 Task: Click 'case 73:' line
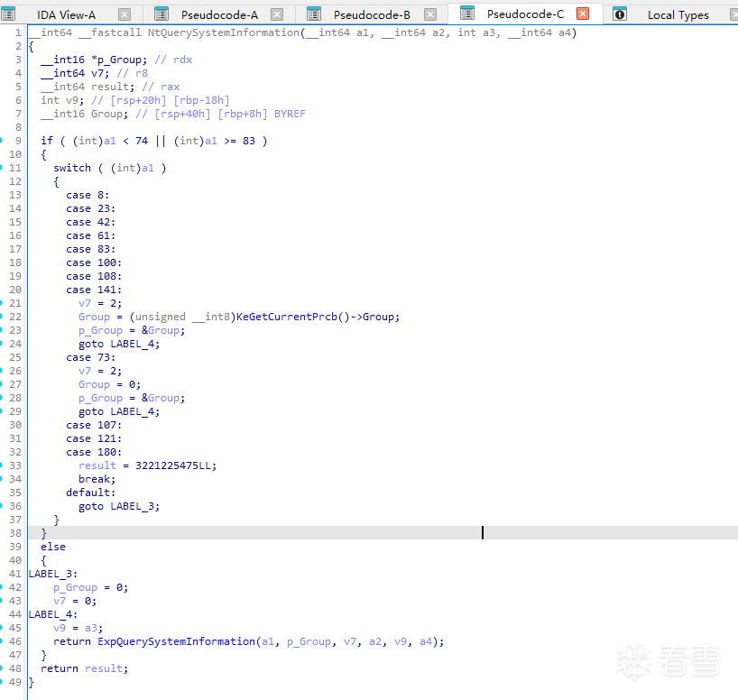tap(90, 358)
